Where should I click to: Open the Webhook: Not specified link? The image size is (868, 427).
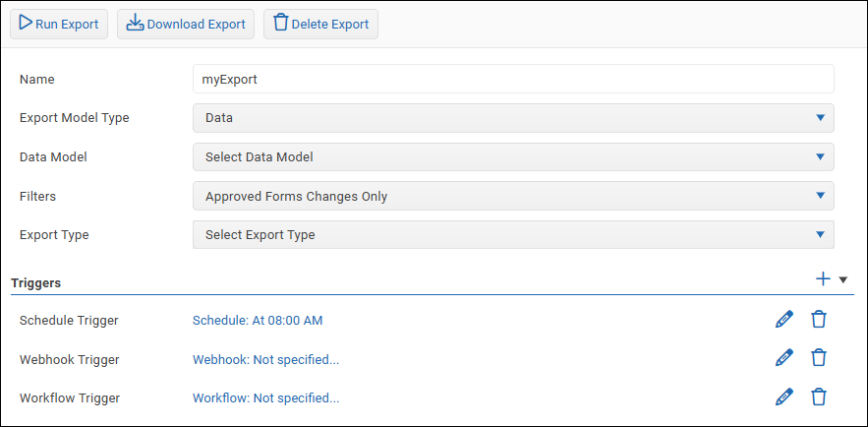pos(265,359)
